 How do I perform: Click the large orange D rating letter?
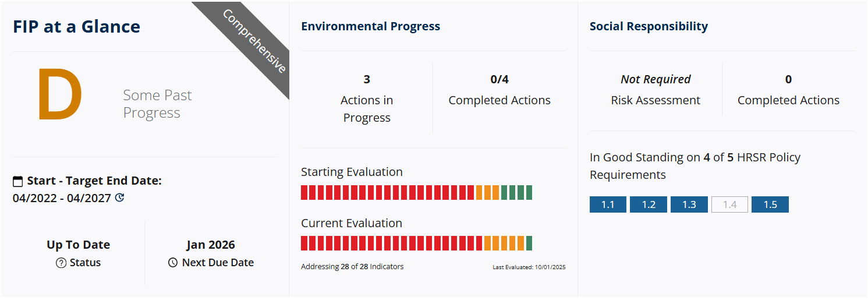59,96
